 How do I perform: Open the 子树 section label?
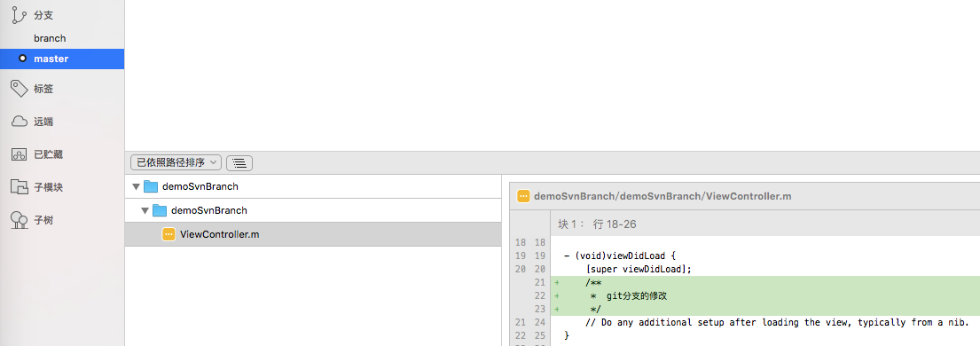[x=43, y=220]
